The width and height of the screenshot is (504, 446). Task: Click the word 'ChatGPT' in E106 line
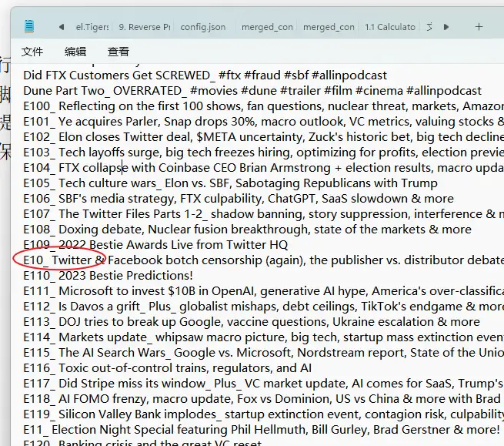(291, 199)
